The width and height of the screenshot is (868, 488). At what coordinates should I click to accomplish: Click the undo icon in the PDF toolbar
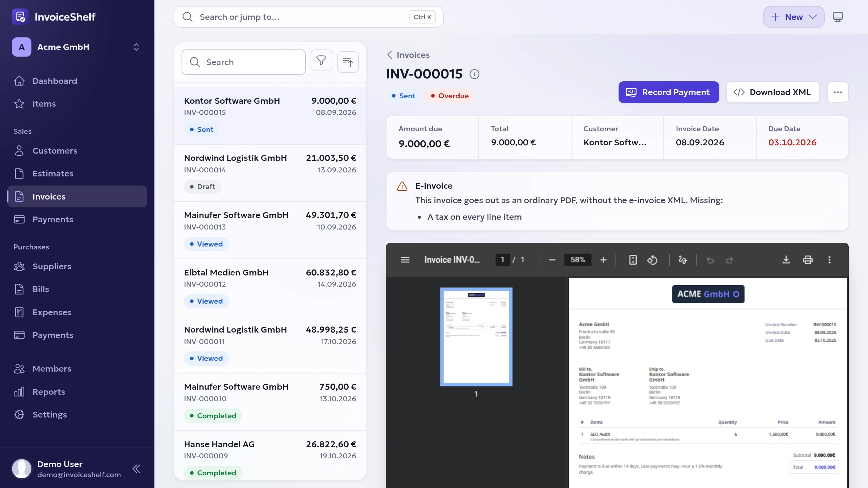(x=710, y=260)
